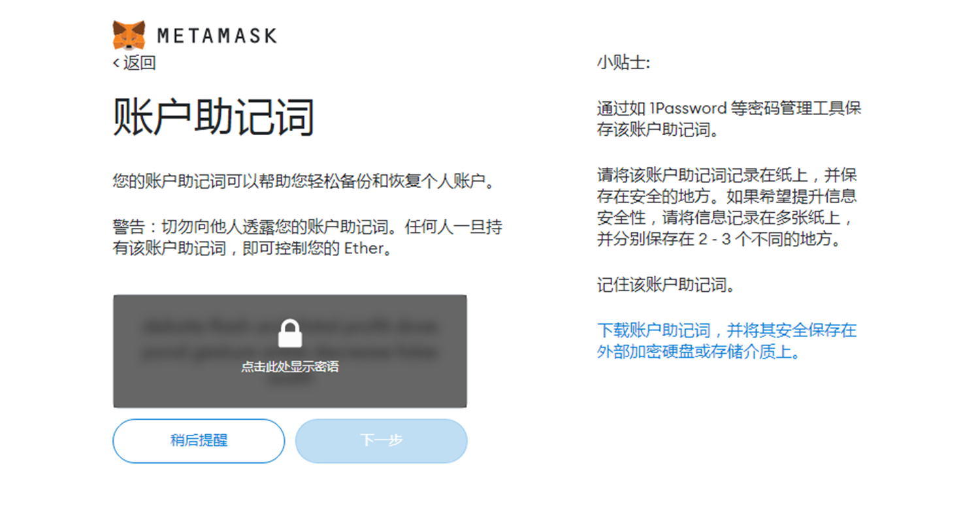The image size is (980, 506).
Task: Click the MetaMask fox logo
Action: point(129,35)
